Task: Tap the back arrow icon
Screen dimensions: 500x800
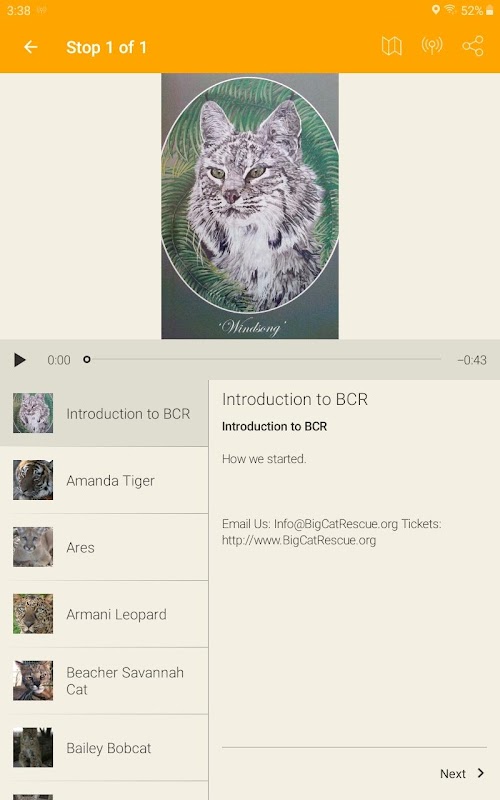Action: coord(31,47)
